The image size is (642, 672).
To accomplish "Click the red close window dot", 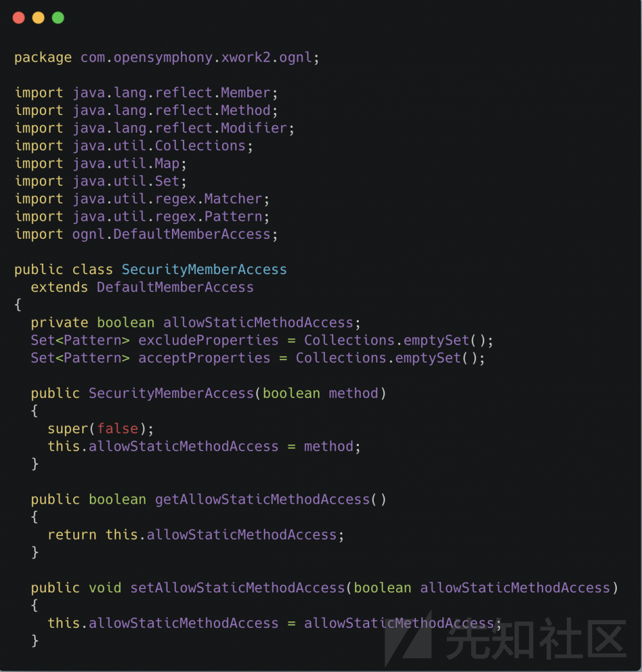I will coord(19,17).
